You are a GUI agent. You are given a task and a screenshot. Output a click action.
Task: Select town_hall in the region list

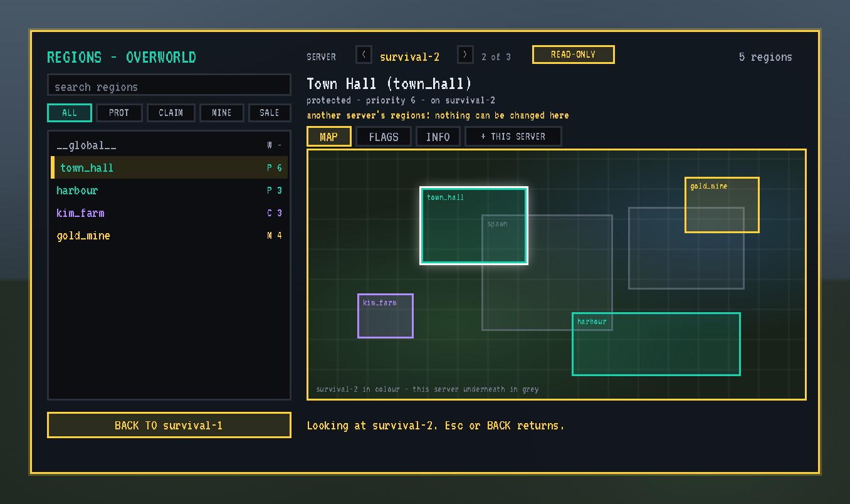169,168
